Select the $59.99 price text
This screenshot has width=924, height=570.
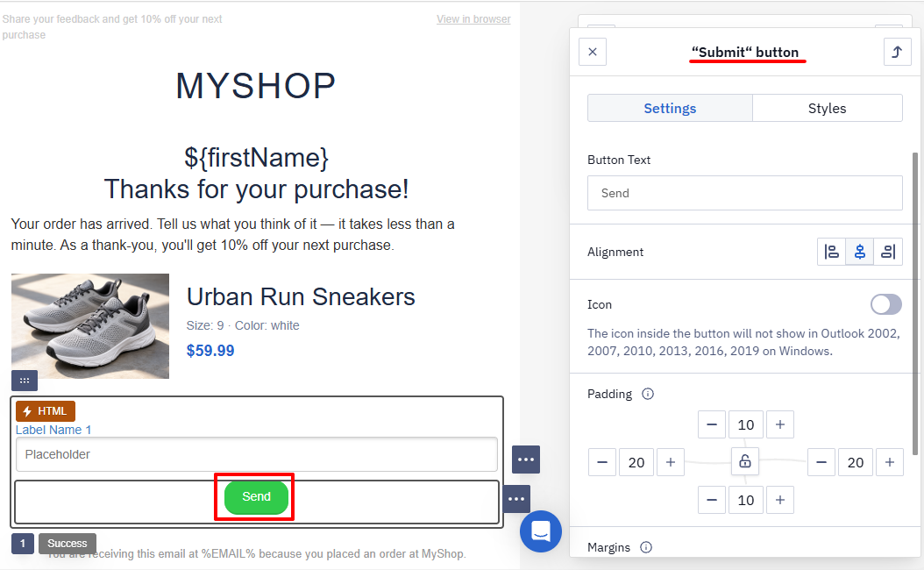(x=210, y=350)
